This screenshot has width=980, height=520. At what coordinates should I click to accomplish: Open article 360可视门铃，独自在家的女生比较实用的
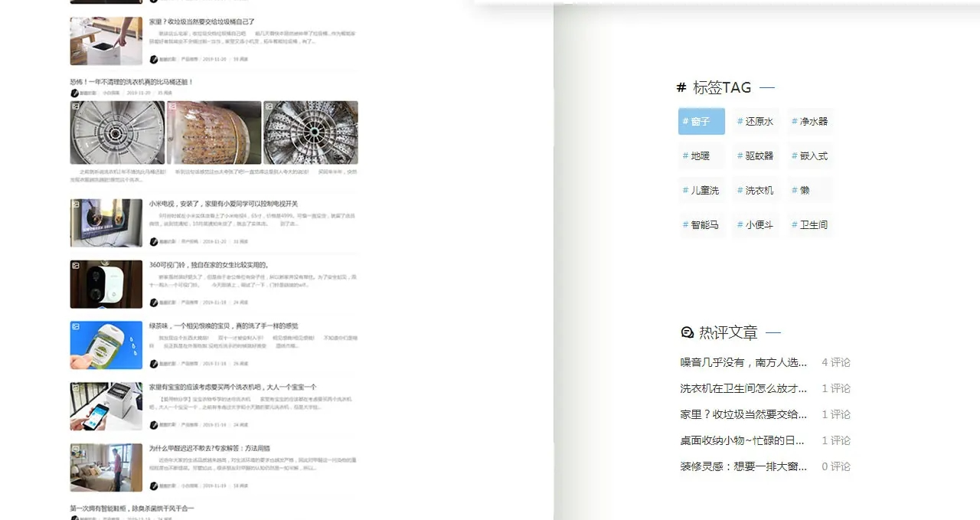pyautogui.click(x=209, y=265)
